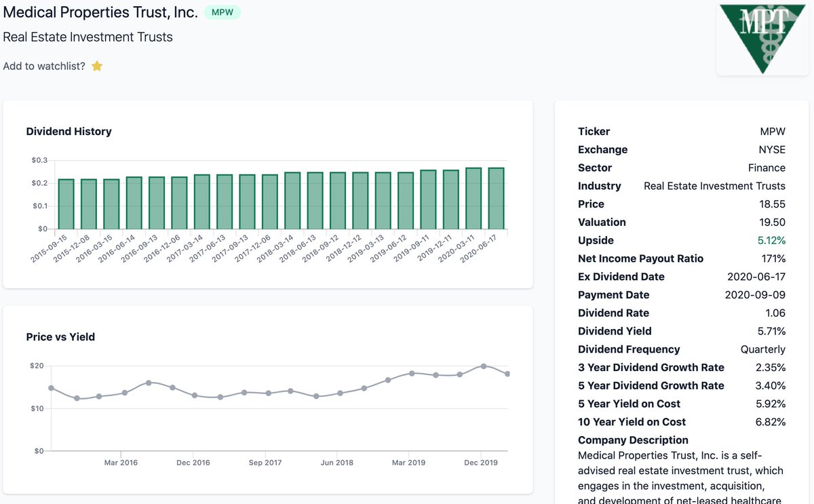The width and height of the screenshot is (814, 504).
Task: Click the dividend bar for 2017-03-14
Action: 202,201
